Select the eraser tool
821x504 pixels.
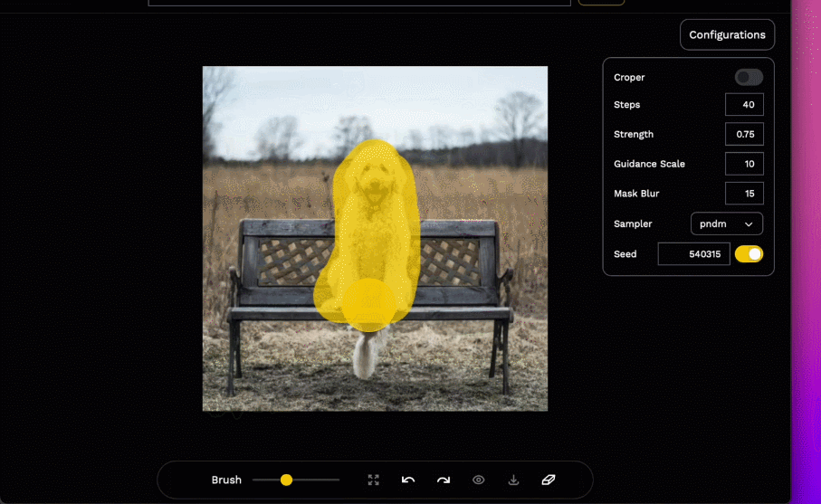pyautogui.click(x=549, y=480)
